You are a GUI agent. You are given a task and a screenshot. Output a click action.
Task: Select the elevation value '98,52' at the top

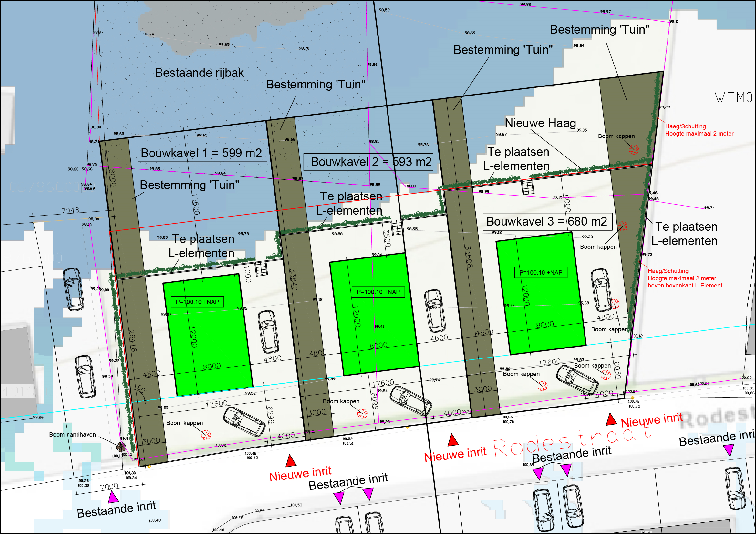[x=384, y=10]
